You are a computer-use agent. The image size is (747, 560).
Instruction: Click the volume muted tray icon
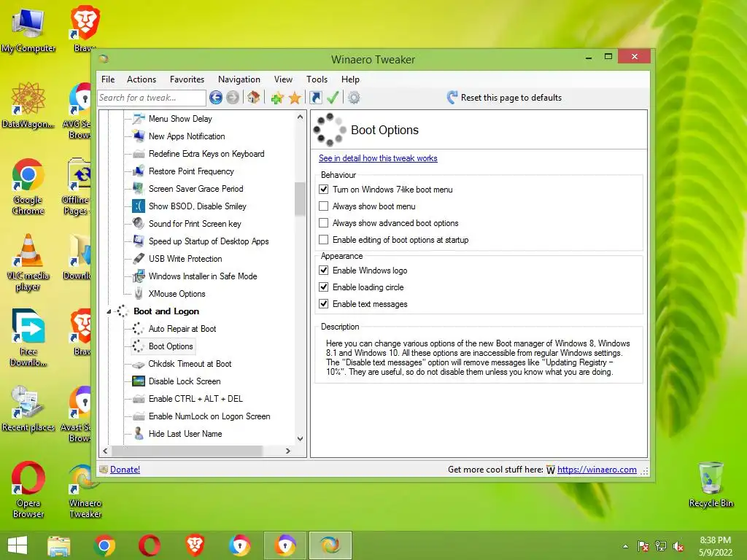[x=678, y=547]
